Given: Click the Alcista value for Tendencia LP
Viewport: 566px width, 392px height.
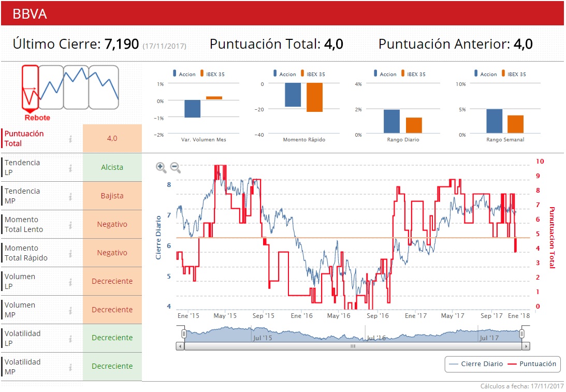Looking at the screenshot, I should [x=112, y=167].
